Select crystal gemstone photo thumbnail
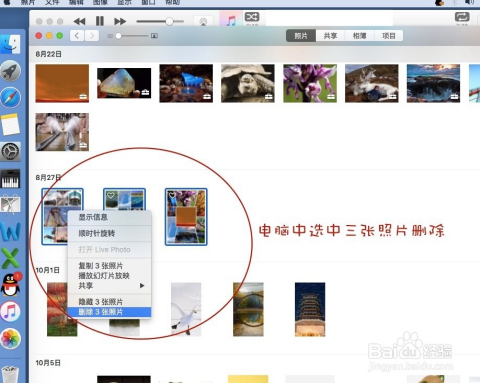Viewport: 480px width, 383px height. [124, 83]
